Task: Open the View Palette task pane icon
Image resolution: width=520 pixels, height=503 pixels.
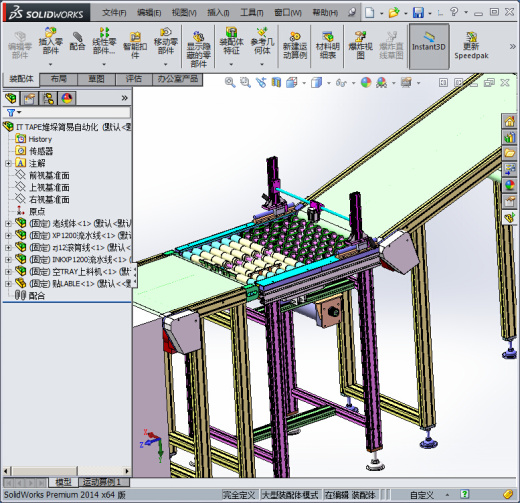Action: [x=509, y=169]
